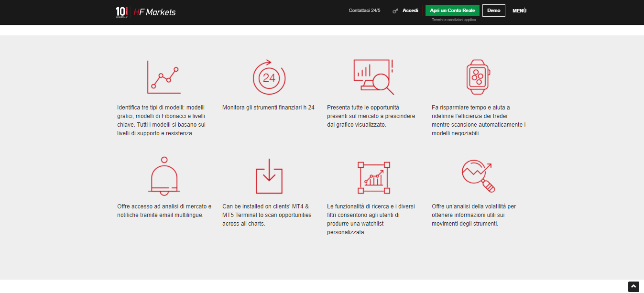Open the MENÙ navigation
The image size is (644, 293).
coord(520,11)
